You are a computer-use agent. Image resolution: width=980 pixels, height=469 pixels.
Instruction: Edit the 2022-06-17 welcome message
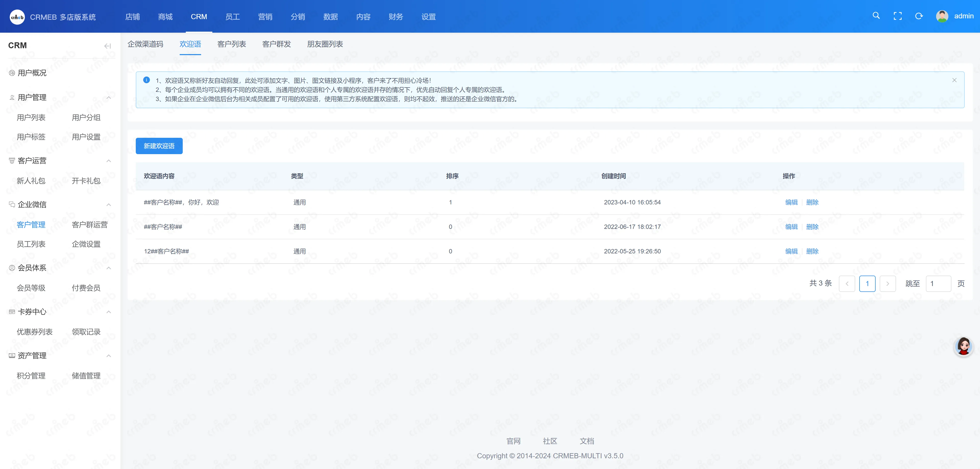[791, 227]
